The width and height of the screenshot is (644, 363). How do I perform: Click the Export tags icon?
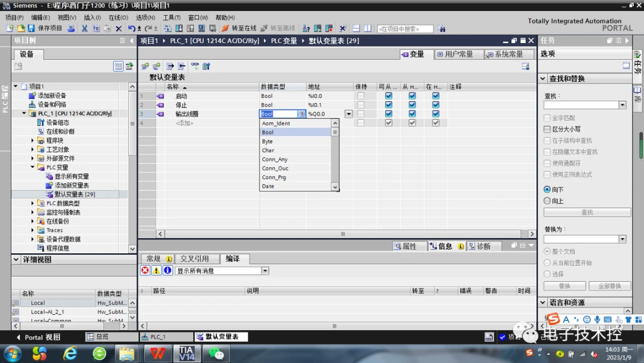coord(170,66)
